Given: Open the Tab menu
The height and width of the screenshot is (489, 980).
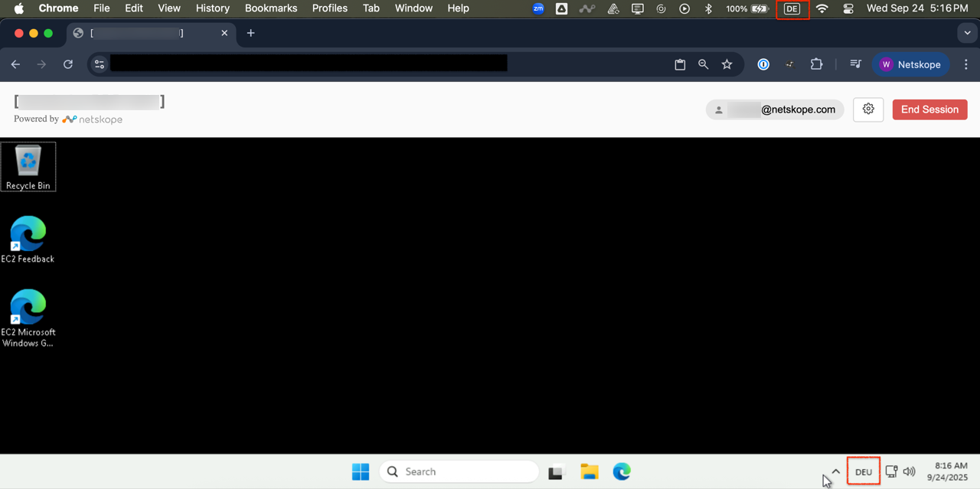Looking at the screenshot, I should click(x=371, y=8).
